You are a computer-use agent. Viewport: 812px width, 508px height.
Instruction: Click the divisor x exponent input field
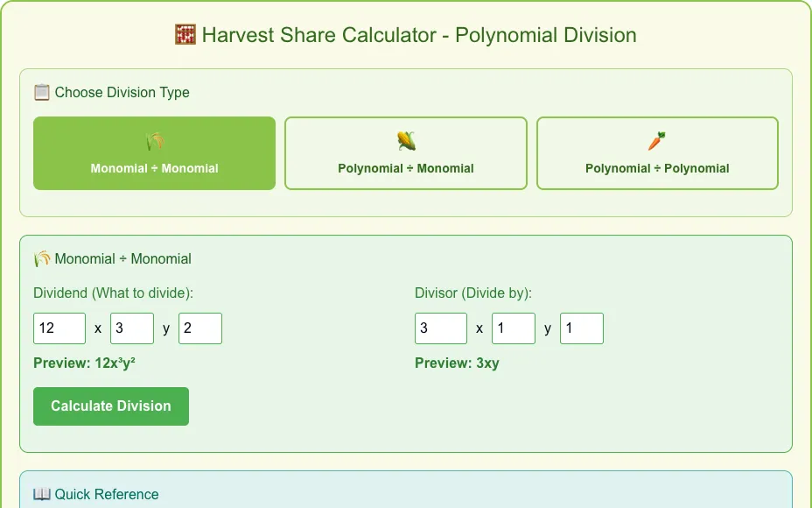point(514,328)
